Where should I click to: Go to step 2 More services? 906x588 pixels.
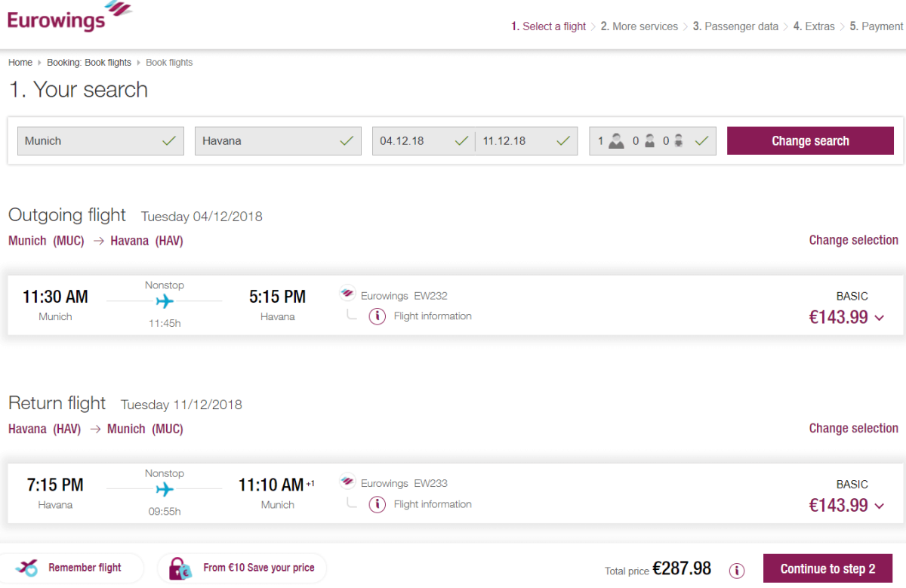tap(639, 26)
